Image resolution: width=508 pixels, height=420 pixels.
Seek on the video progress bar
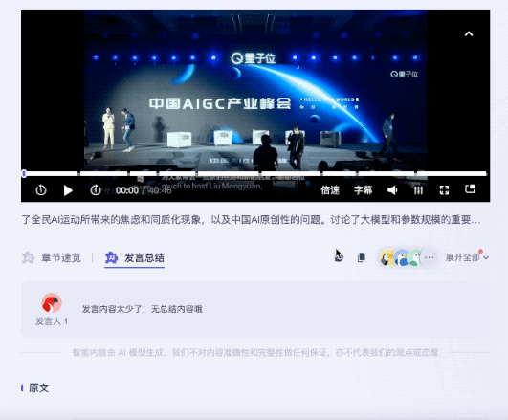[x=255, y=174]
